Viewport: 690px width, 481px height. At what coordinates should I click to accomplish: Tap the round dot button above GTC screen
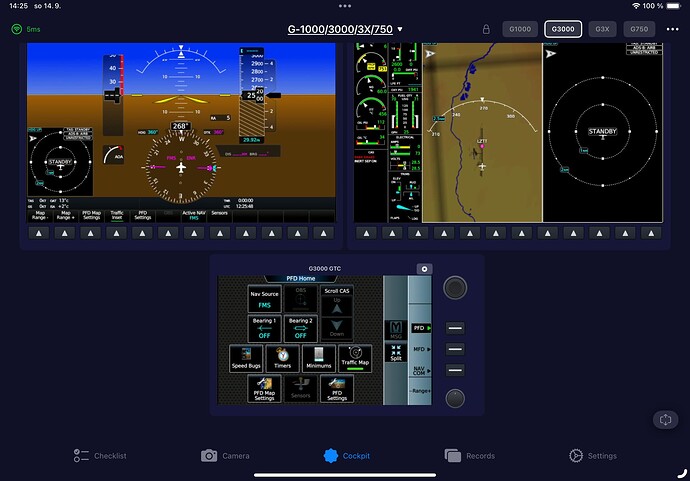pyautogui.click(x=424, y=269)
